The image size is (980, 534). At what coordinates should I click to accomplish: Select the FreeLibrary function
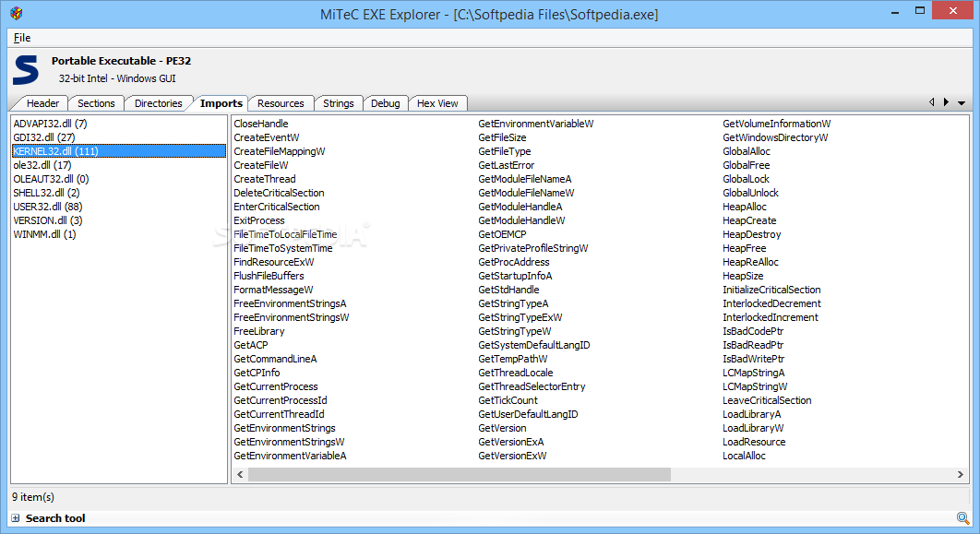259,331
